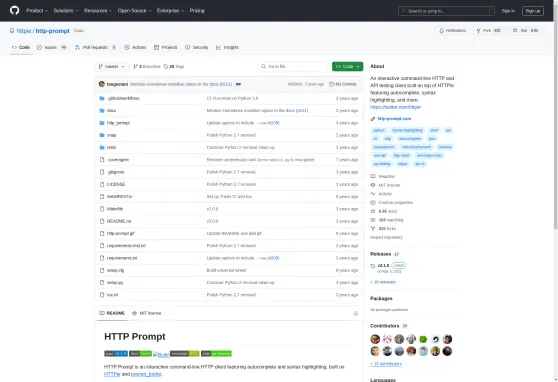Viewport: 558px width, 382px height.
Task: Star the repository
Action: pyautogui.click(x=526, y=31)
